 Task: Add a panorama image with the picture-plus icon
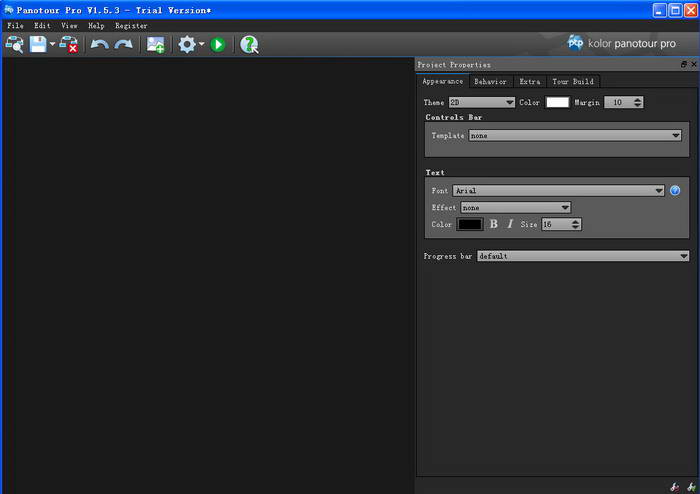156,45
